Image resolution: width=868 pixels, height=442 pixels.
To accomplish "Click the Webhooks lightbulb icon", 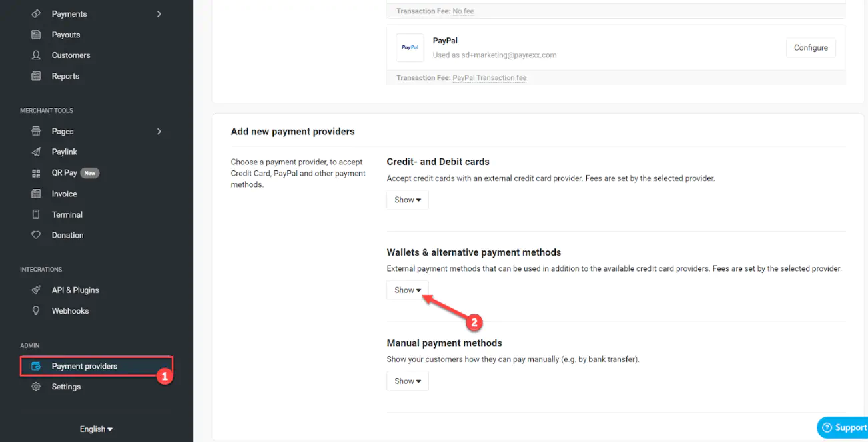I will 37,311.
